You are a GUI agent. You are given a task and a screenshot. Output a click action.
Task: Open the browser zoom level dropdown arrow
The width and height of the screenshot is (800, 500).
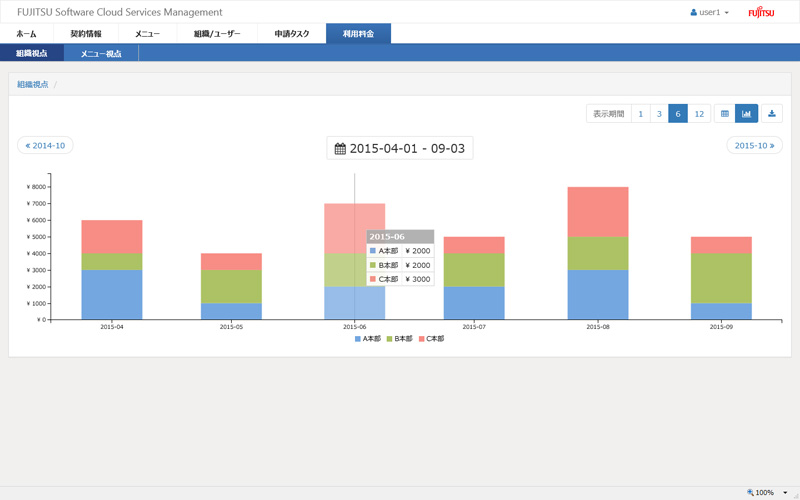784,493
